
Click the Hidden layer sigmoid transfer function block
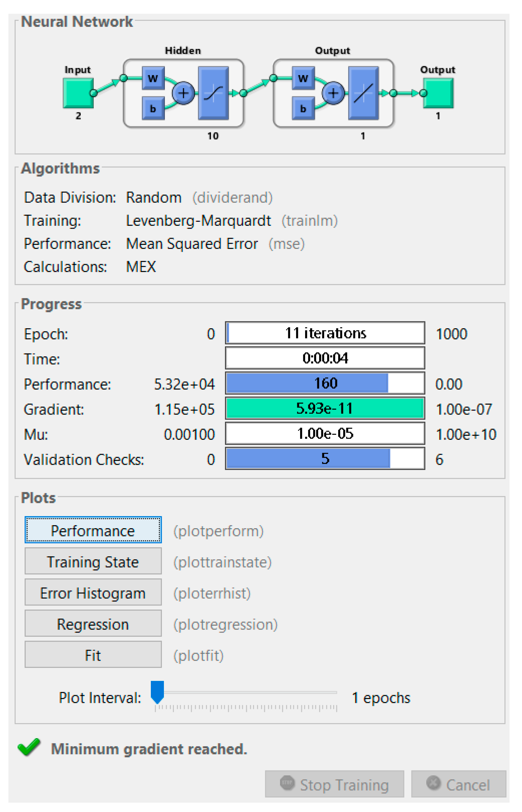213,93
